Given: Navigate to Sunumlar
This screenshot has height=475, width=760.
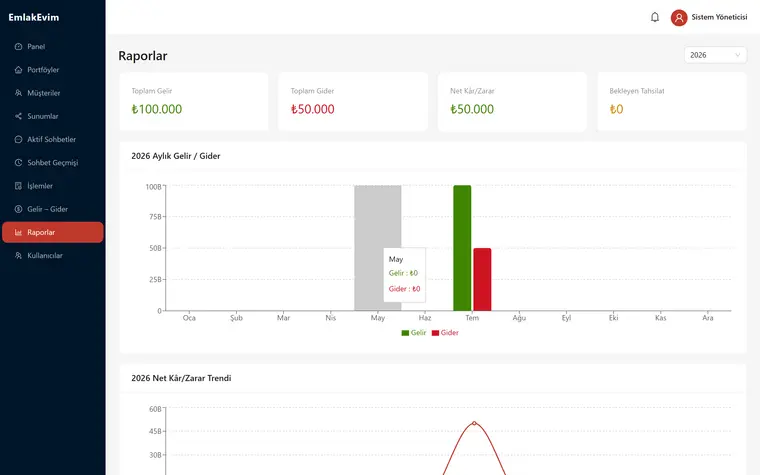Looking at the screenshot, I should click(x=53, y=116).
